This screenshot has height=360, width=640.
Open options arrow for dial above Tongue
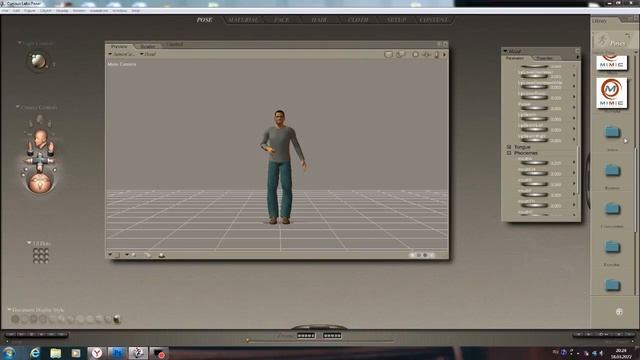(574, 140)
